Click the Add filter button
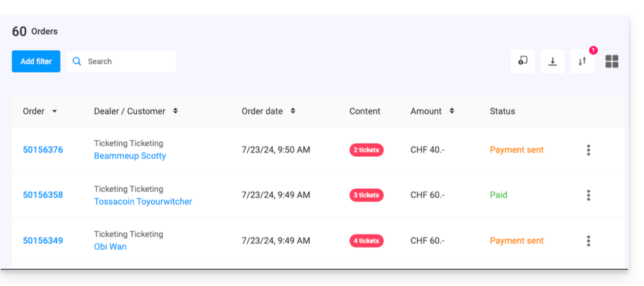 click(x=36, y=61)
